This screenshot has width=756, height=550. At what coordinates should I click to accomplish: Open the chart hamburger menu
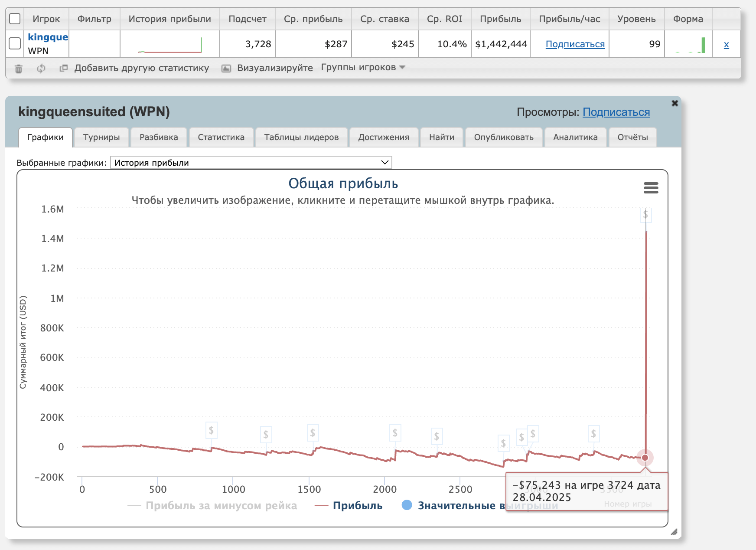651,188
